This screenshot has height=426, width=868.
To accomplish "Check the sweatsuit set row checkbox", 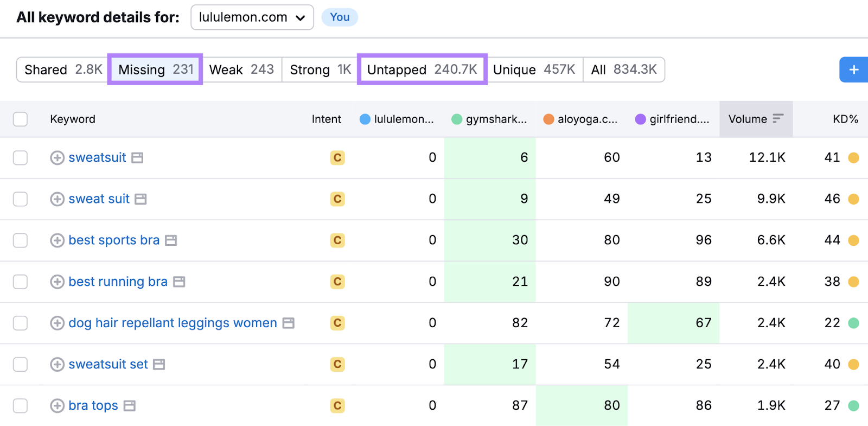I will pyautogui.click(x=20, y=365).
